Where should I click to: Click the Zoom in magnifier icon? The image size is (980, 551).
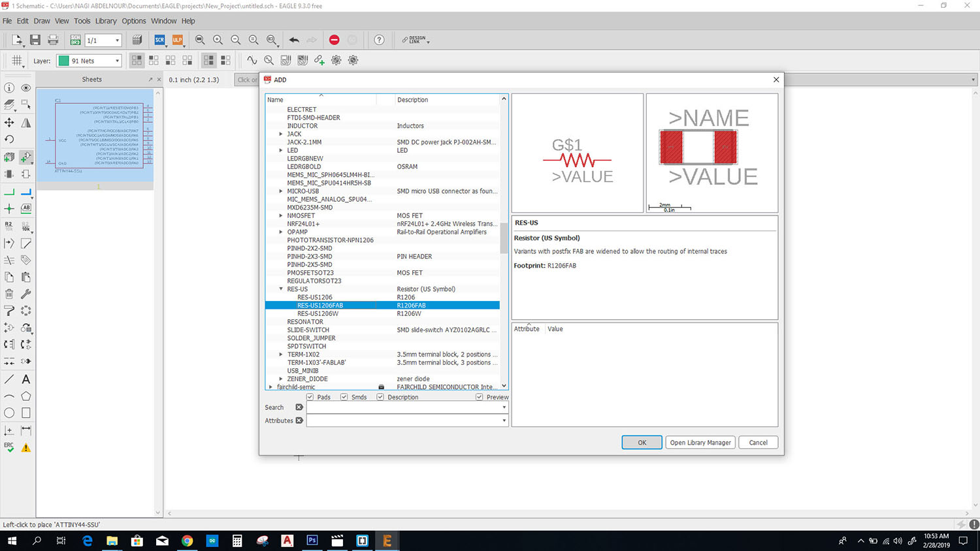218,40
